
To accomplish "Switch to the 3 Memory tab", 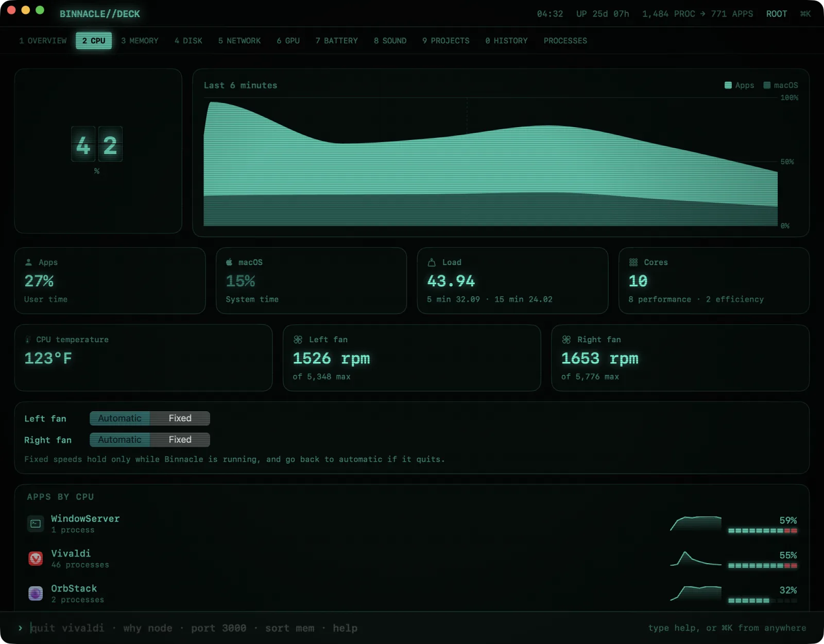I will pos(140,41).
